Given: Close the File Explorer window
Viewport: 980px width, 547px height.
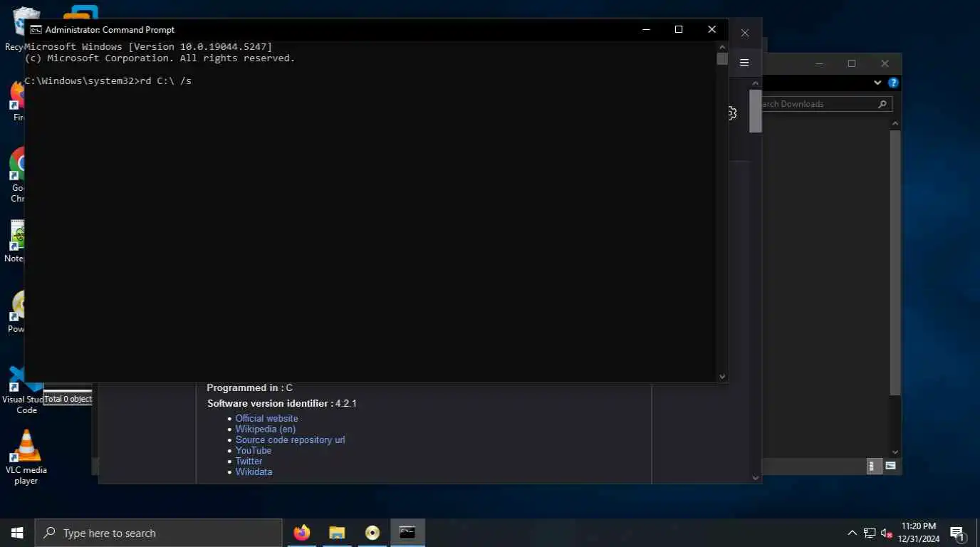Looking at the screenshot, I should [x=885, y=63].
